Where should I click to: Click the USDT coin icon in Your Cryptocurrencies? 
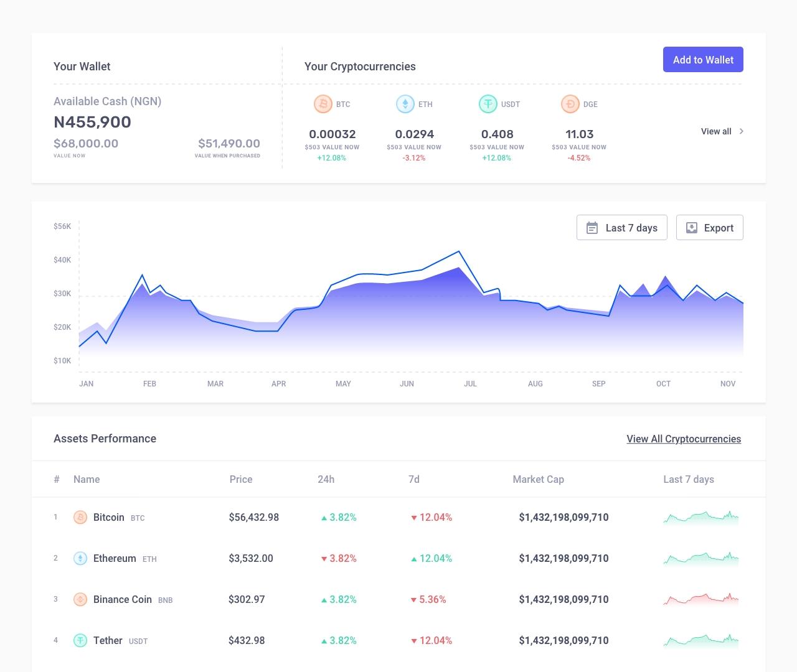point(488,104)
